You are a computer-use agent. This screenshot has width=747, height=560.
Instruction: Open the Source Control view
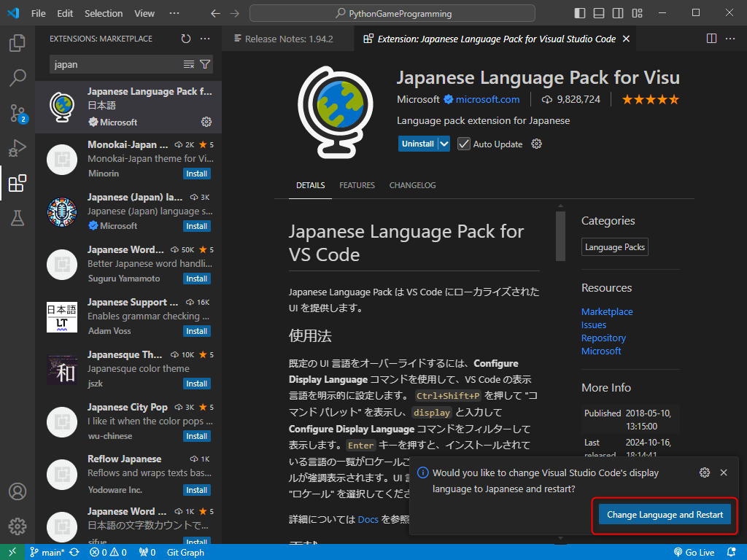(18, 113)
